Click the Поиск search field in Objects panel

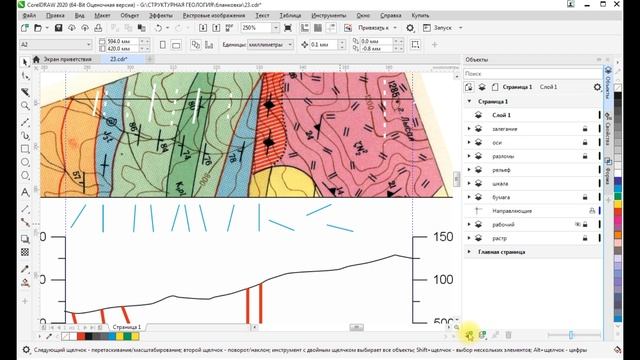[533, 74]
